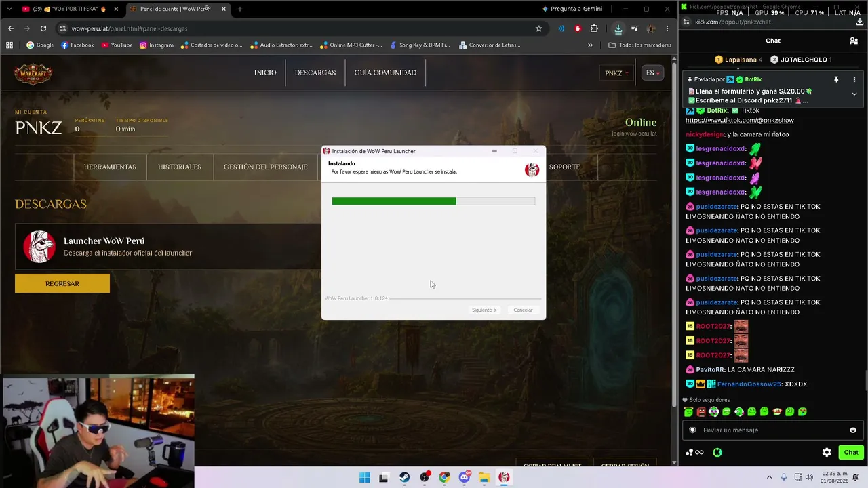Click the green Chat send button
Viewport: 868px width, 488px height.
point(850,452)
